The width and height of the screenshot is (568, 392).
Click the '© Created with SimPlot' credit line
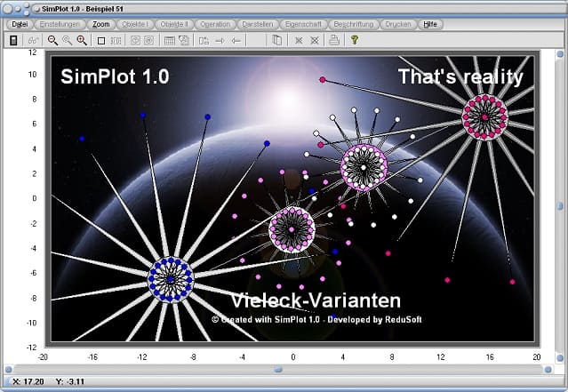pos(316,319)
